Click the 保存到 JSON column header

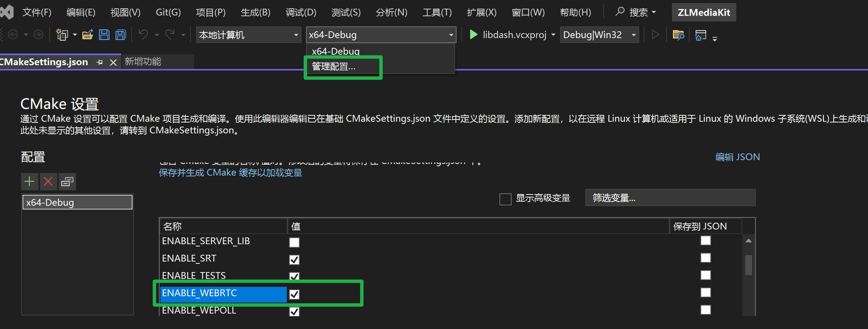(x=706, y=226)
